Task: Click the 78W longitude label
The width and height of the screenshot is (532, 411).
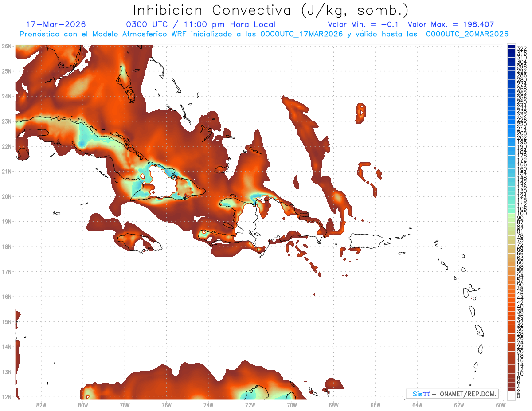Action: (x=125, y=405)
